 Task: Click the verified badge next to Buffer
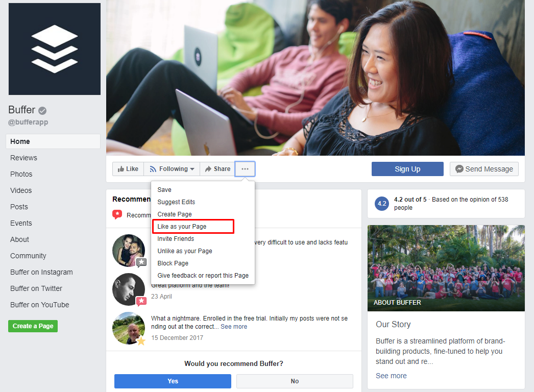pyautogui.click(x=42, y=111)
